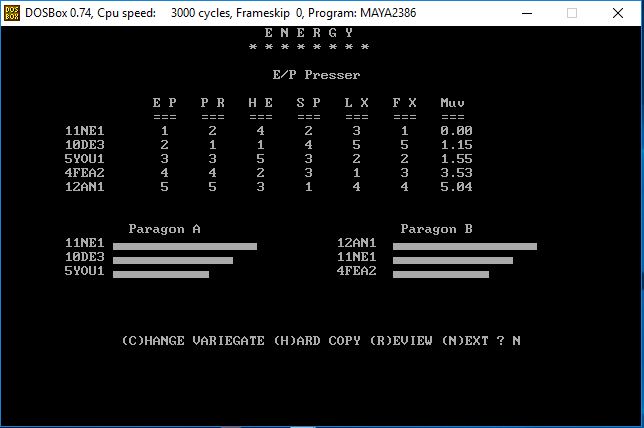The width and height of the screenshot is (644, 428).
Task: Click the E P value 1 in 11NE1 row
Action: (164, 131)
